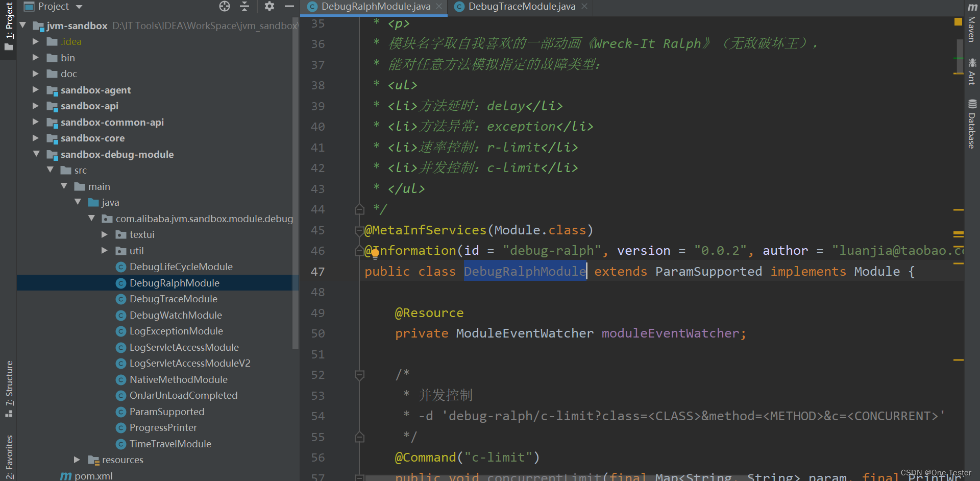Open the Project view dropdown
This screenshot has width=980, height=481.
click(x=79, y=7)
